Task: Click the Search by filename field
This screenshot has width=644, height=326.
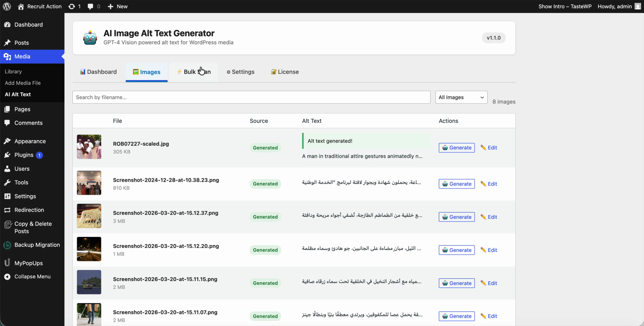Action: coord(251,97)
